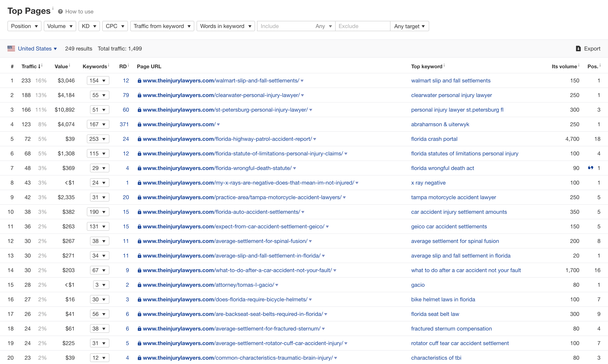Open the florida-statute-of-limitations-personal-injury-claims URL

click(x=243, y=154)
